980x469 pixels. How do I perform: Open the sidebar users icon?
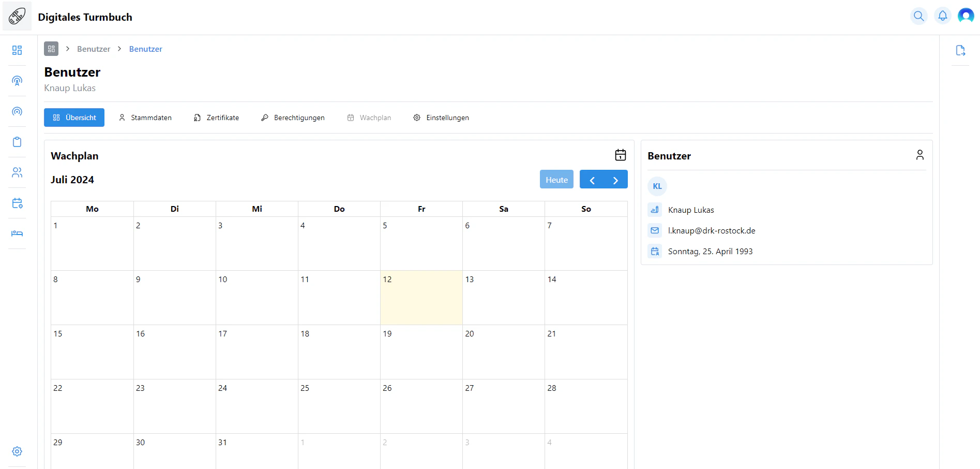click(17, 172)
